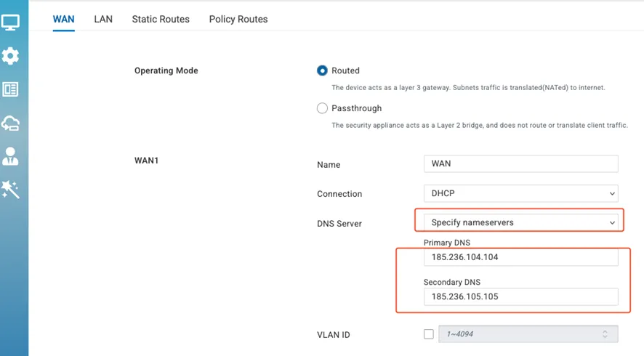This screenshot has width=644, height=356.
Task: Switch to the Policy Routes tab
Action: (238, 20)
